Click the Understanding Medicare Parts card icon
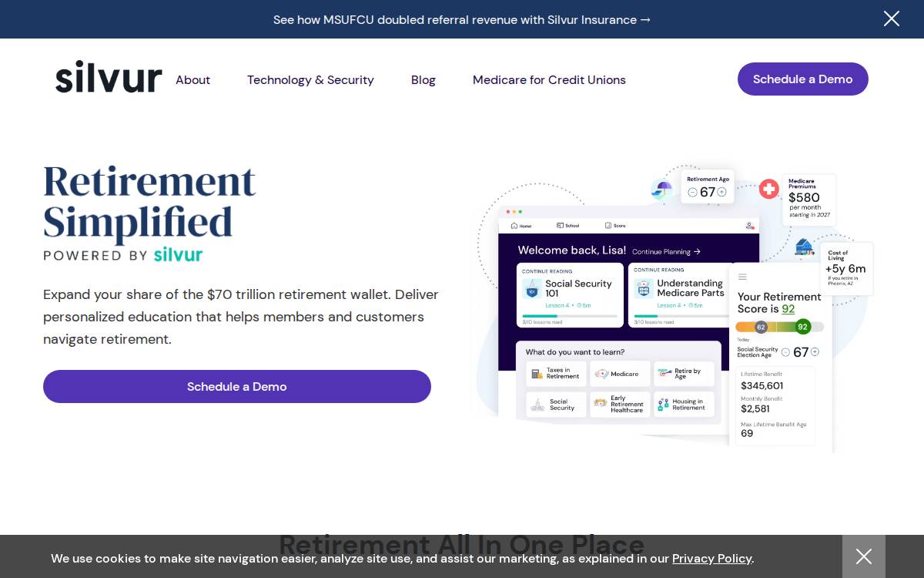Viewport: 924px width, 578px height. pyautogui.click(x=644, y=289)
